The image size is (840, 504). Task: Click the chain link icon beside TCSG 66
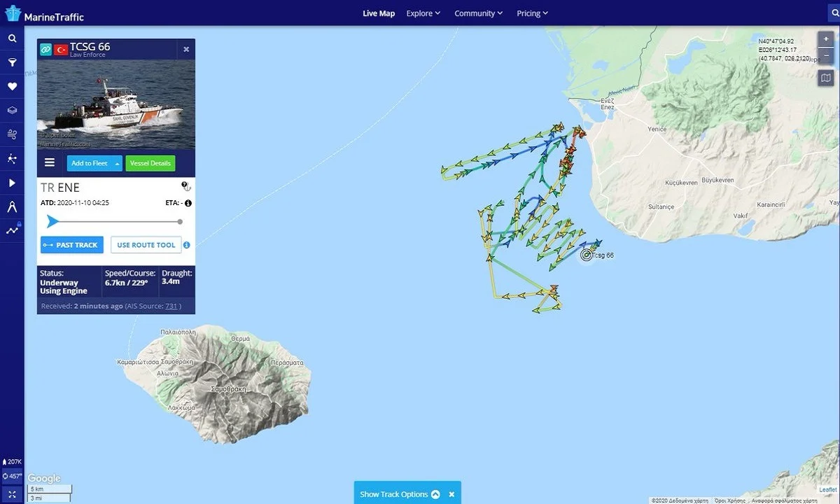pyautogui.click(x=46, y=50)
